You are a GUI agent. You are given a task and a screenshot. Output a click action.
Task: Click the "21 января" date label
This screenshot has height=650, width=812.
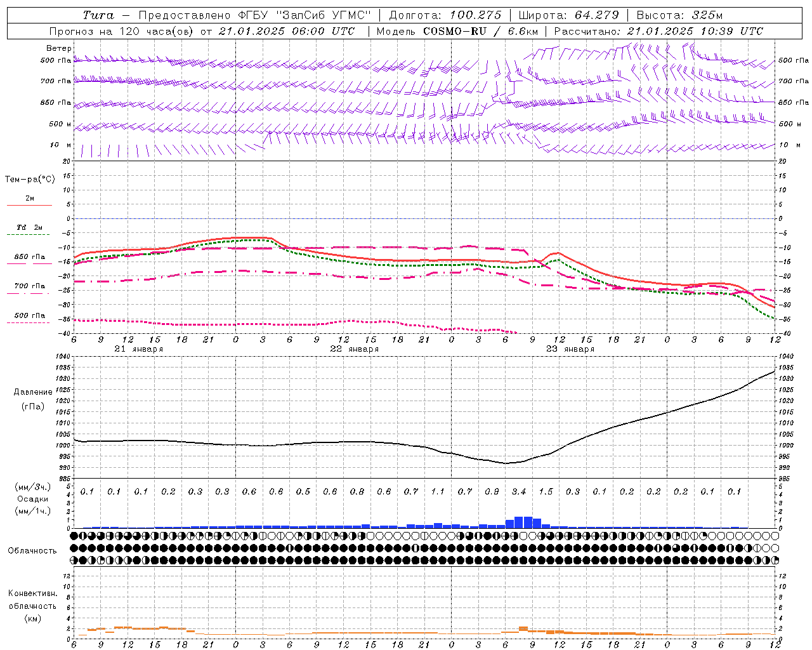pyautogui.click(x=138, y=349)
